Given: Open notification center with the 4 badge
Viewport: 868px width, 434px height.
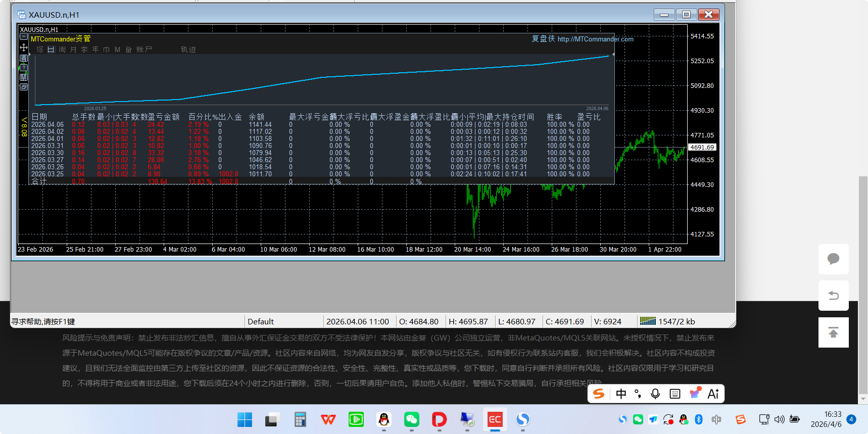Looking at the screenshot, I should coord(851,419).
